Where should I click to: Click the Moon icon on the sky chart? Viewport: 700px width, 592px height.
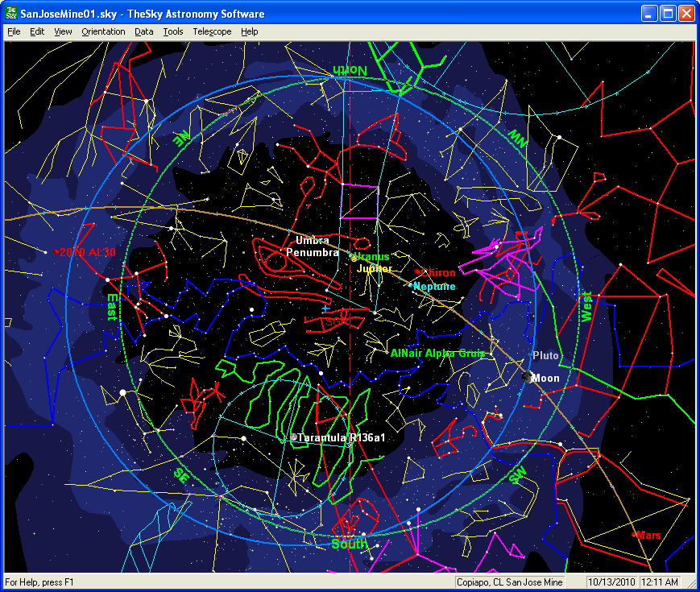528,377
